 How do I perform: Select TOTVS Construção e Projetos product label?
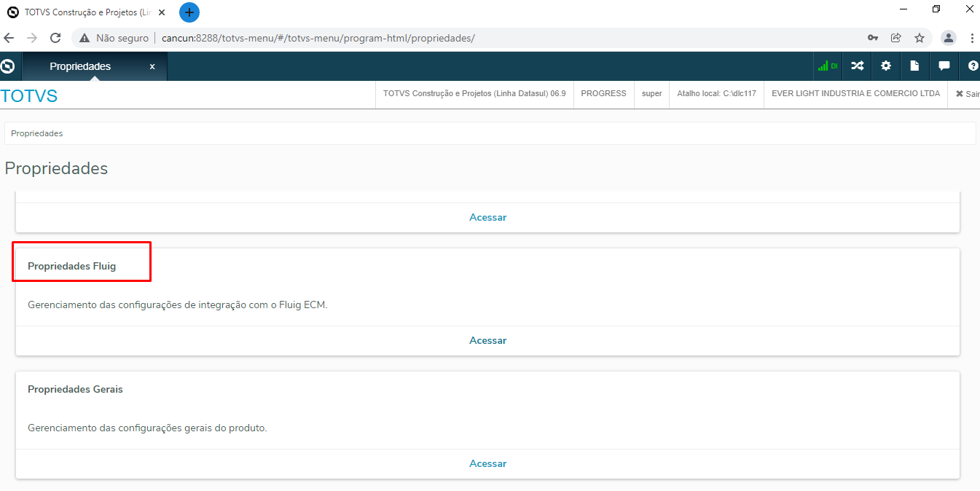pyautogui.click(x=474, y=94)
